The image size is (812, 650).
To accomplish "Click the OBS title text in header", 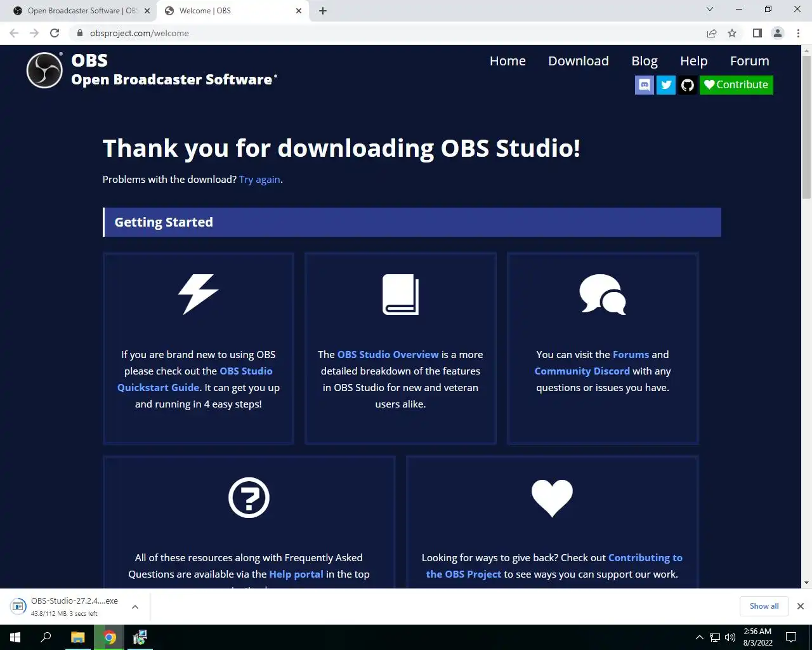I will (x=89, y=60).
